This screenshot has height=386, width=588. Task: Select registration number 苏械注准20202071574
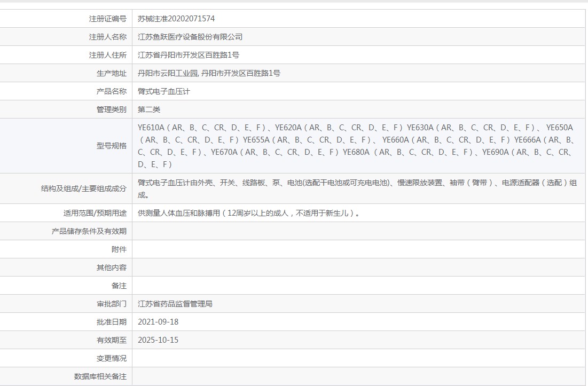tap(176, 19)
